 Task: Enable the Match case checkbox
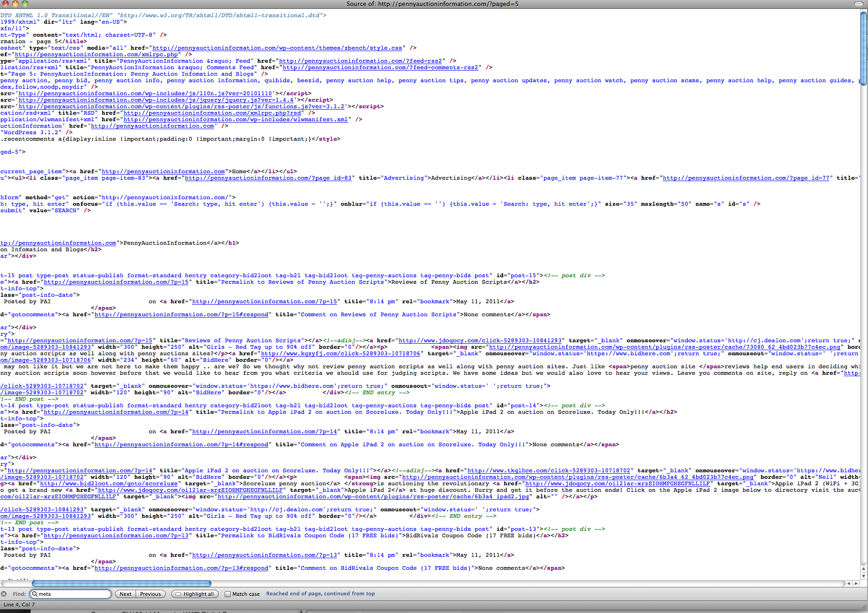click(x=228, y=594)
